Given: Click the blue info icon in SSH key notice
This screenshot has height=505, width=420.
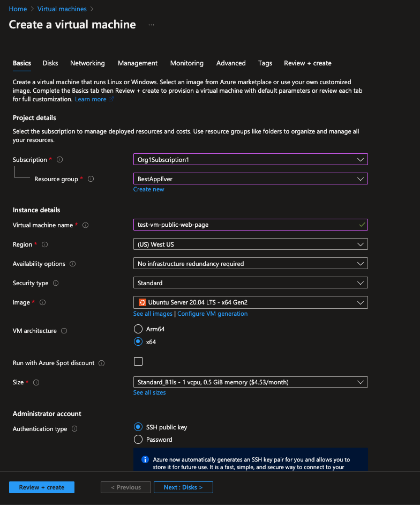Looking at the screenshot, I should (x=145, y=459).
